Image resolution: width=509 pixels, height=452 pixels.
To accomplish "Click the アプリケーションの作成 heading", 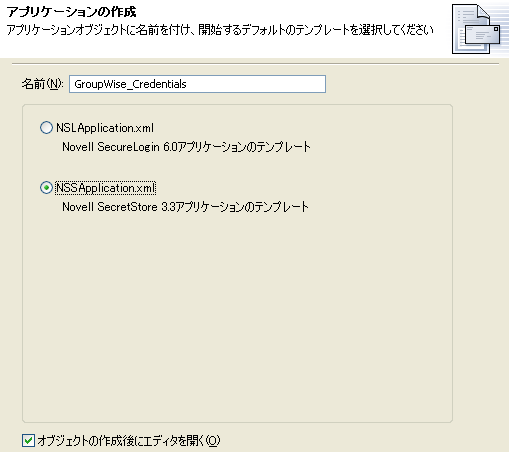I will click(71, 12).
